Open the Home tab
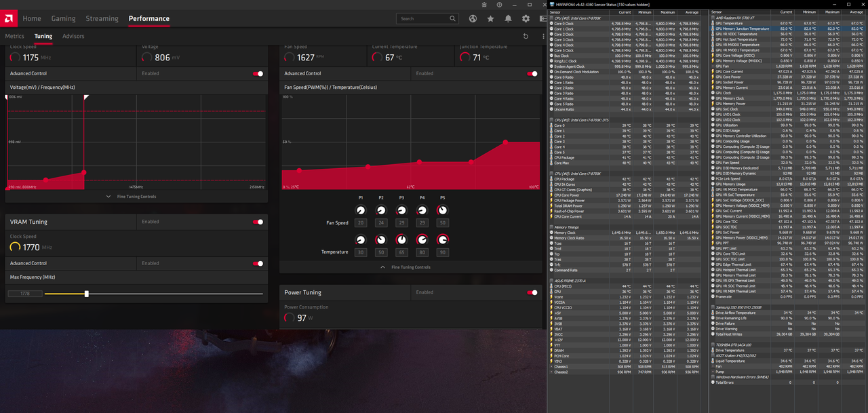The image size is (868, 413). [x=32, y=19]
